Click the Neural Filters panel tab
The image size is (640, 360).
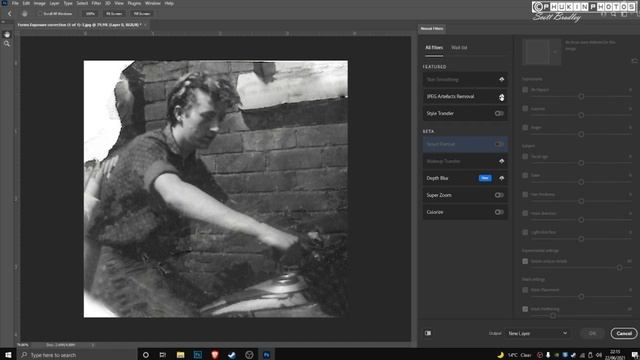pos(432,29)
